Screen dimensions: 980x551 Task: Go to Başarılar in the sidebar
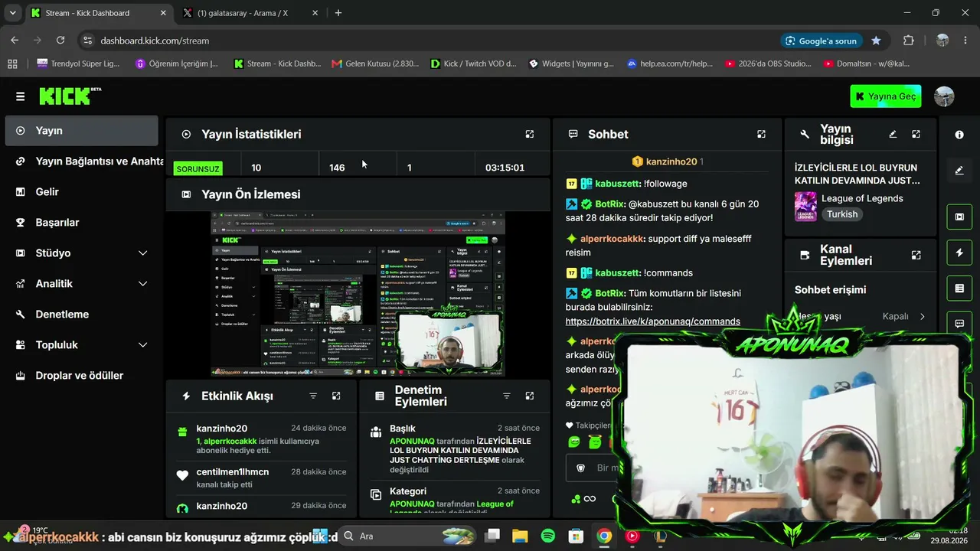81,222
